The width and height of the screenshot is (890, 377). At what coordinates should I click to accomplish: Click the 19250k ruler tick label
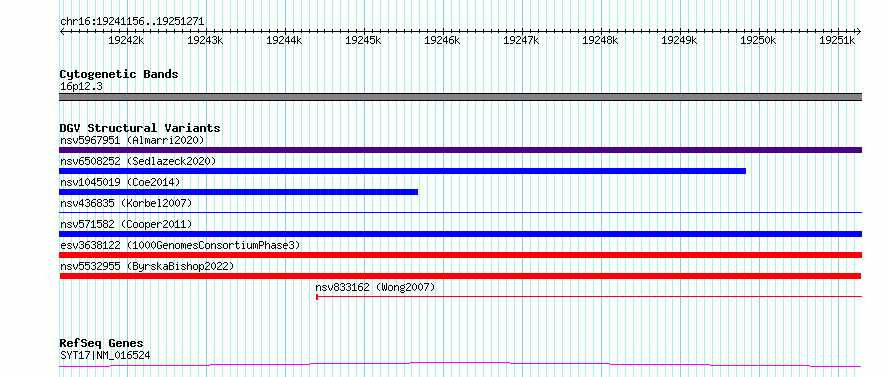pyautogui.click(x=759, y=40)
